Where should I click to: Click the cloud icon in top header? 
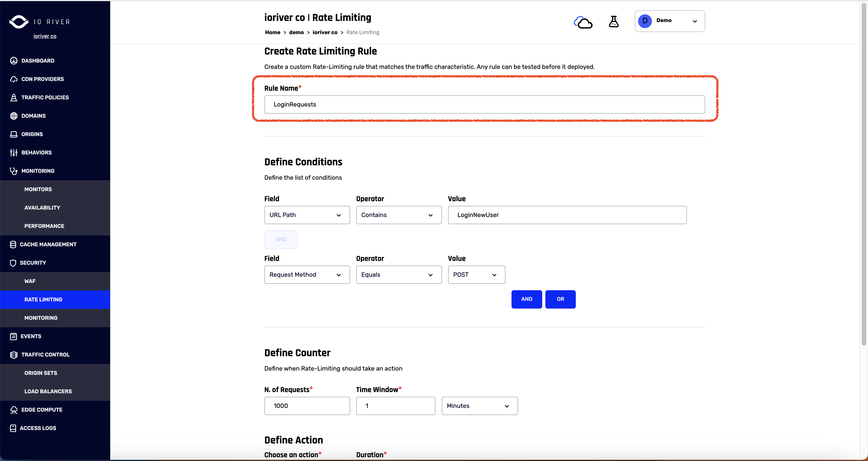click(x=583, y=23)
